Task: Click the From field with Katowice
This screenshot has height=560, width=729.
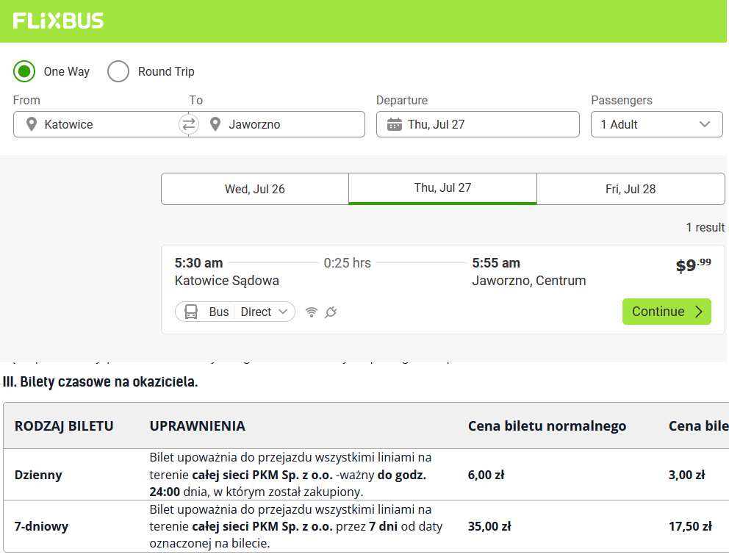Action: [101, 124]
